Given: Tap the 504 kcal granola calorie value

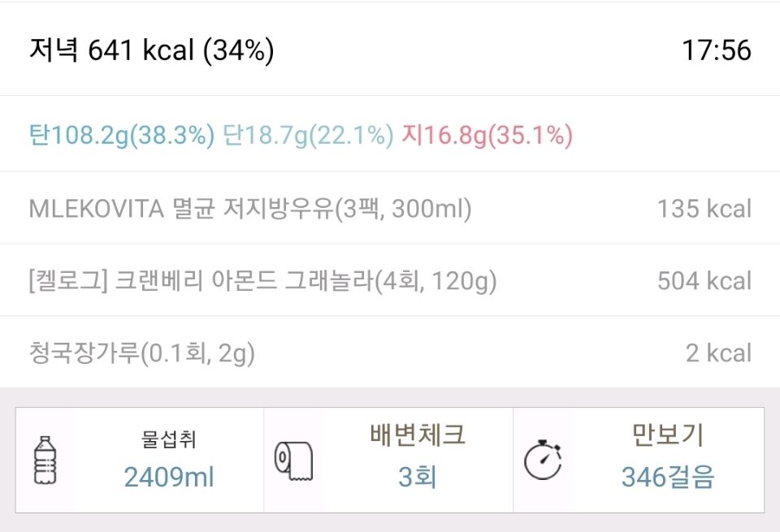Looking at the screenshot, I should click(x=704, y=281).
